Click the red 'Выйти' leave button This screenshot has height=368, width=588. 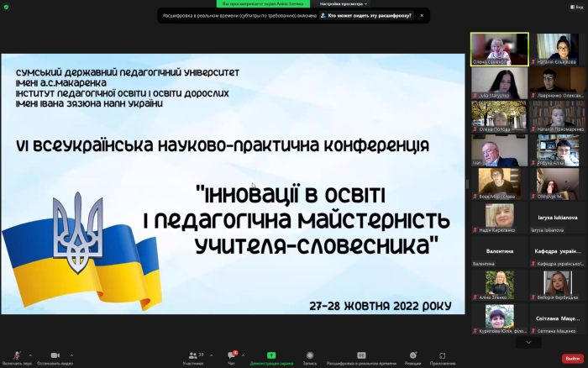(x=572, y=356)
